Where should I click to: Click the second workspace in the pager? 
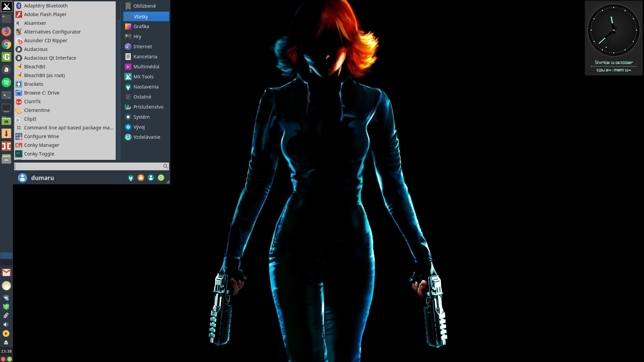point(6,262)
